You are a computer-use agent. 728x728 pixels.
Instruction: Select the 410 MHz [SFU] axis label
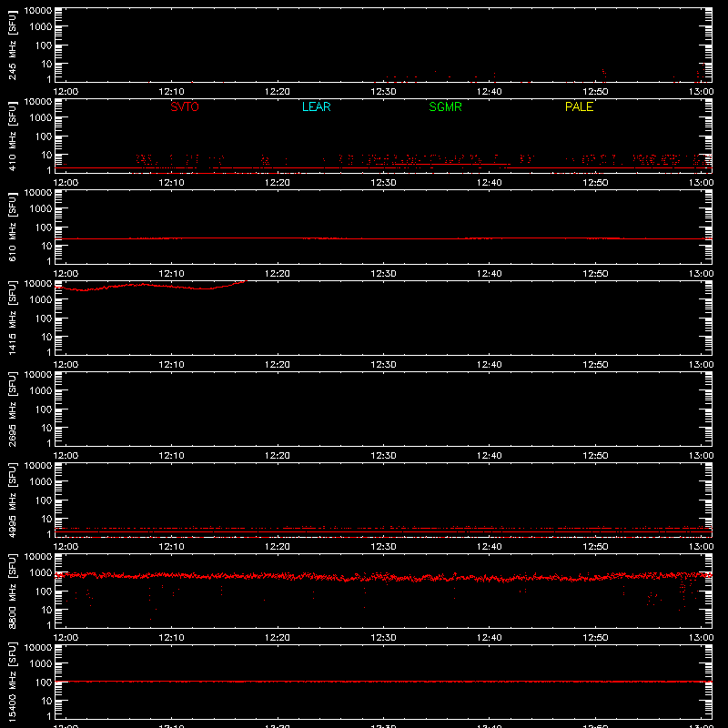pyautogui.click(x=12, y=136)
